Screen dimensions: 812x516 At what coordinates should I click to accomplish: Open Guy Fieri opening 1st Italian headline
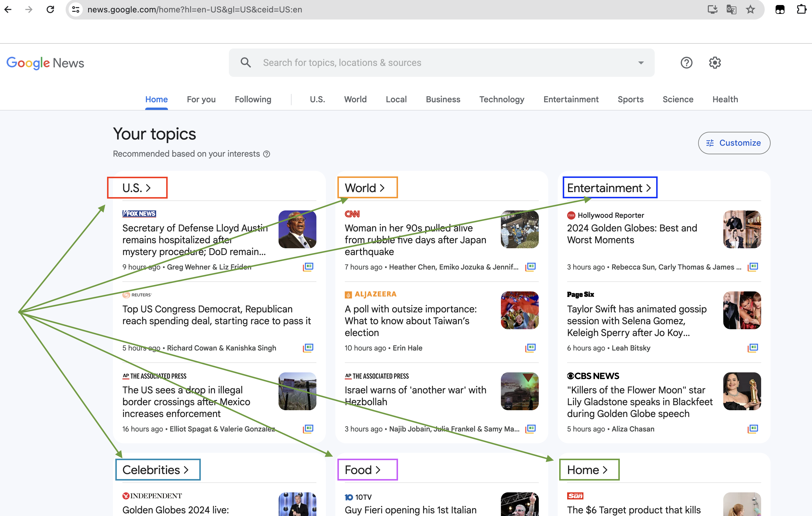(x=410, y=510)
